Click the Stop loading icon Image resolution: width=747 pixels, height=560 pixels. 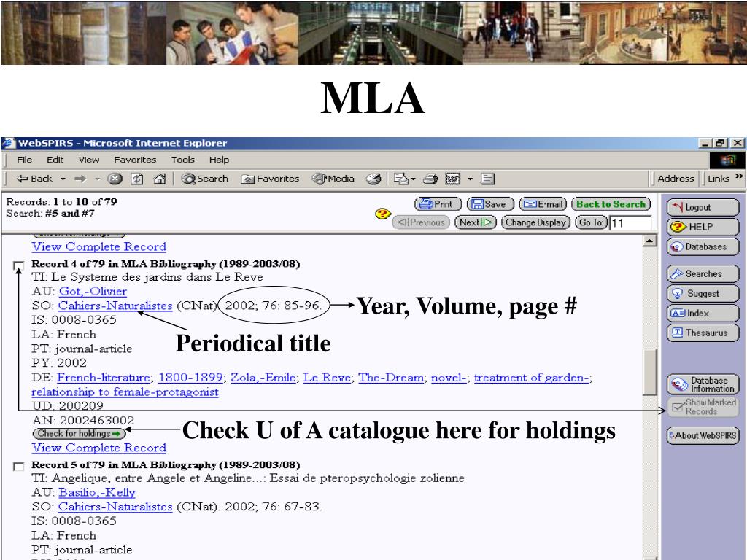tap(115, 179)
